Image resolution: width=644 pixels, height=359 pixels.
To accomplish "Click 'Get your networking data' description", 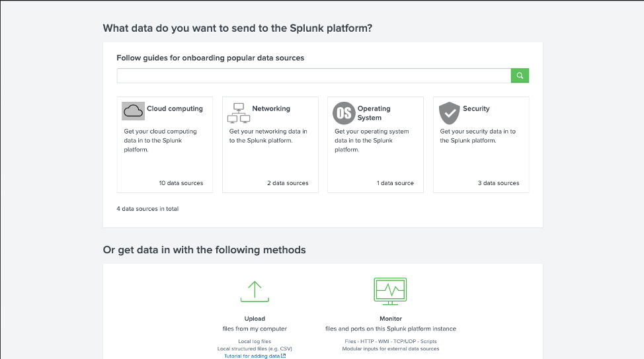I will (268, 136).
